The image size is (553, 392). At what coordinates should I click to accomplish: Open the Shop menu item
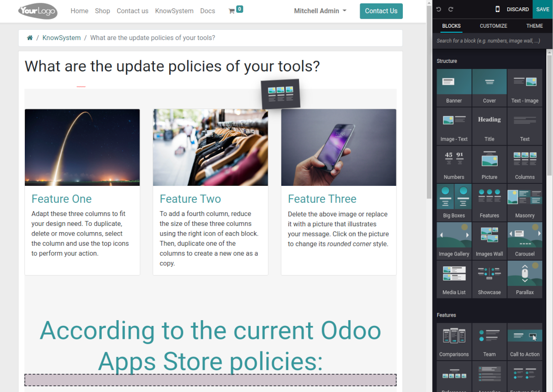[x=102, y=11]
